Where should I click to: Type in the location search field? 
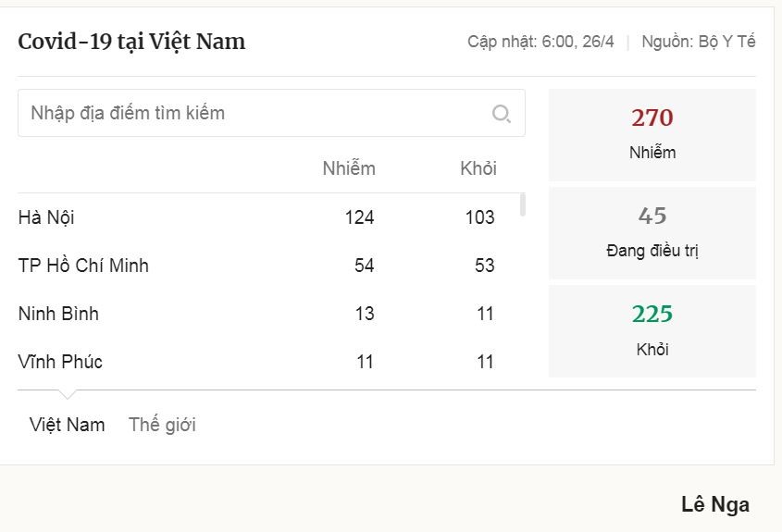pyautogui.click(x=250, y=114)
